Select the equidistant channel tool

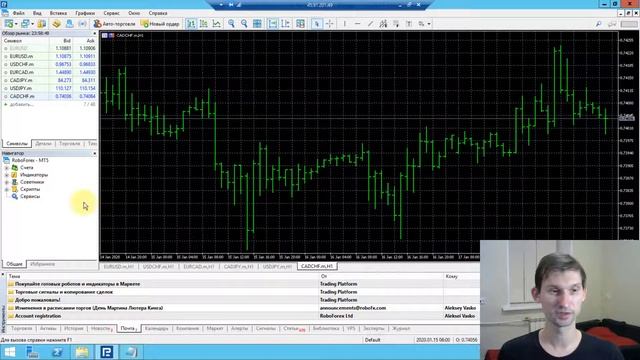[383, 24]
